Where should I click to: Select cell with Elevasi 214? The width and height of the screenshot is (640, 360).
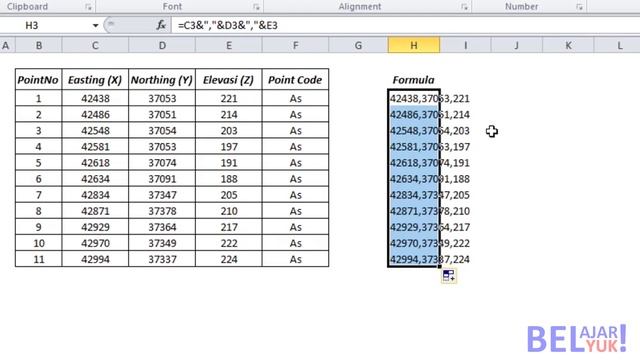click(x=229, y=114)
